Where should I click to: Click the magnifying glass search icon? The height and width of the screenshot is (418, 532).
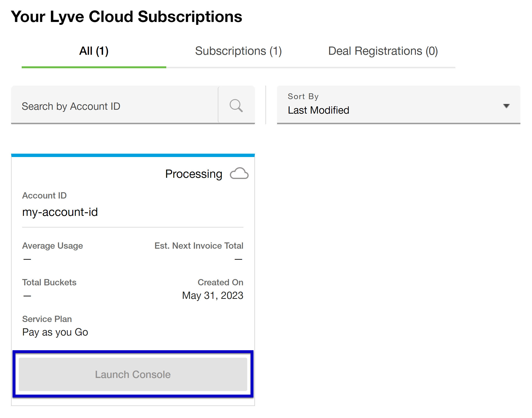tap(236, 105)
